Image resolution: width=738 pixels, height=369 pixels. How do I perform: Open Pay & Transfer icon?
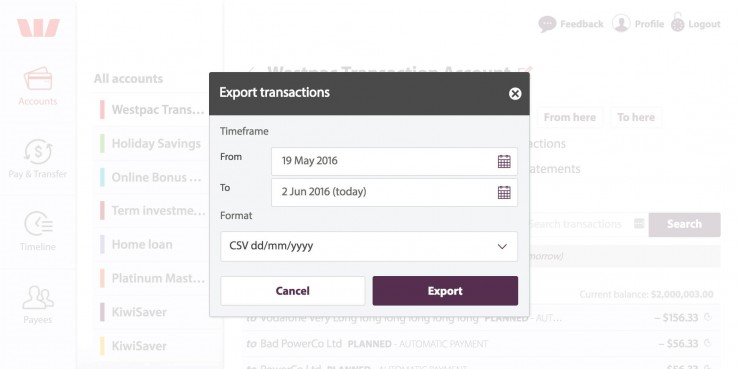[x=38, y=152]
